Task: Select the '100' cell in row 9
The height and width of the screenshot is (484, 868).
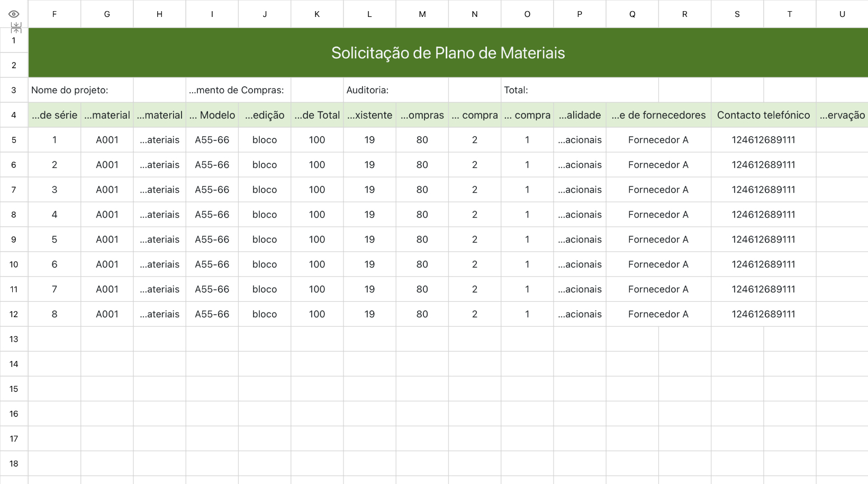Action: click(x=317, y=239)
